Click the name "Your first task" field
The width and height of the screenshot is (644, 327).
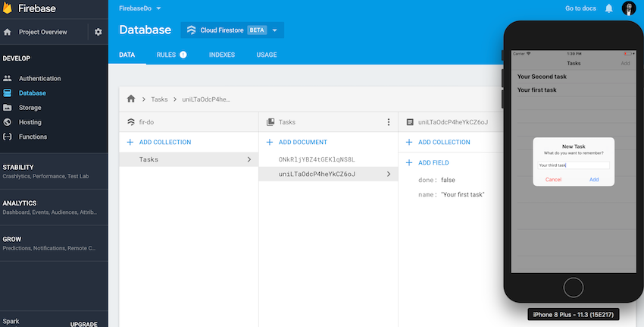click(x=452, y=194)
